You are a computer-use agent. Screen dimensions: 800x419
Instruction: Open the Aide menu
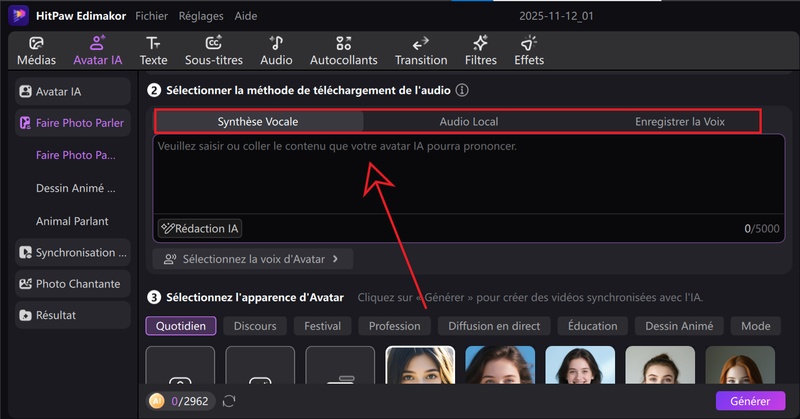[246, 16]
